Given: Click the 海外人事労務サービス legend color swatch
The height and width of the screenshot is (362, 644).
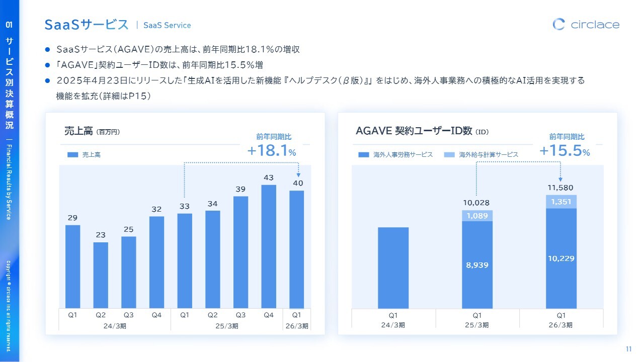Looking at the screenshot, I should click(364, 155).
